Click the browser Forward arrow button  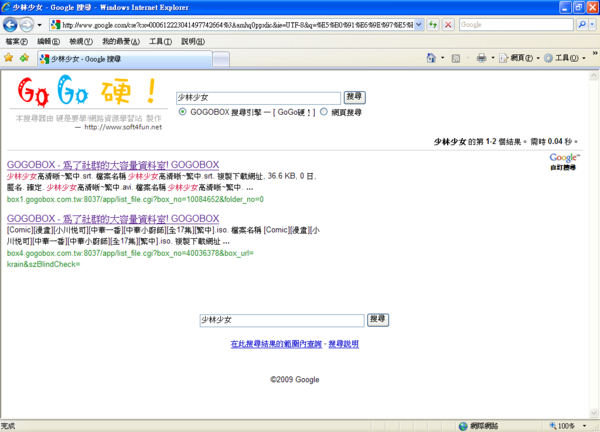click(26, 25)
